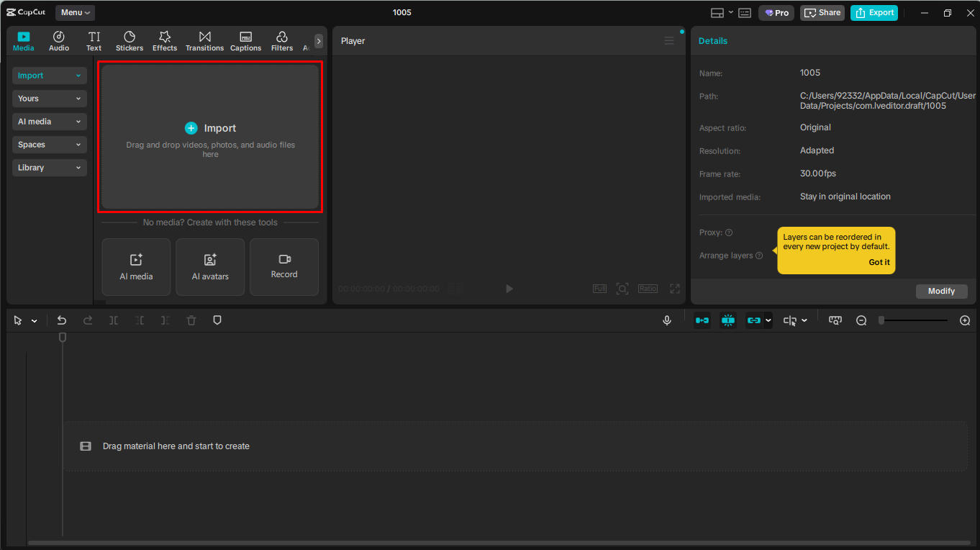980x550 pixels.
Task: Click the Modify button in Details panel
Action: pyautogui.click(x=941, y=291)
